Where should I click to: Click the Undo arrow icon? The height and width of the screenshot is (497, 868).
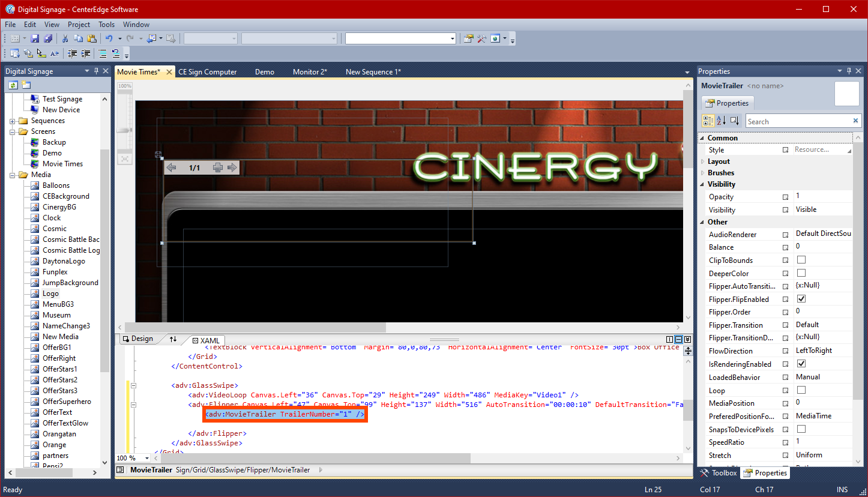[x=109, y=38]
